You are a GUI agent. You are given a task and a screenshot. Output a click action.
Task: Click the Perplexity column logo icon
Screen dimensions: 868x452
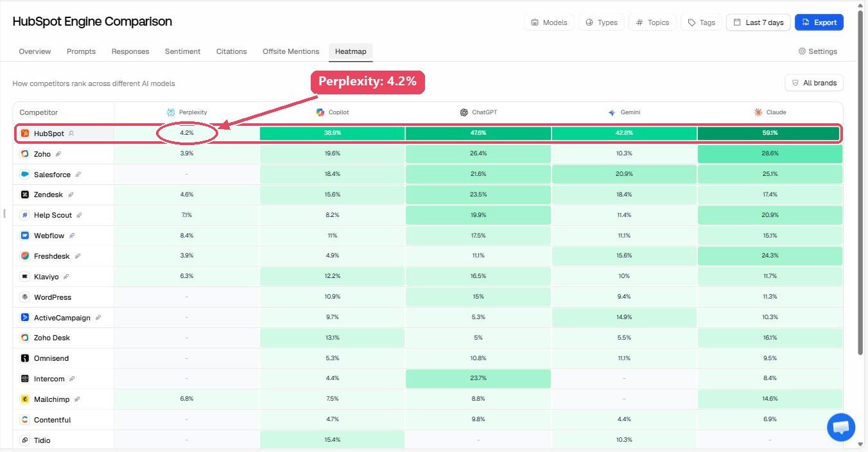point(171,112)
